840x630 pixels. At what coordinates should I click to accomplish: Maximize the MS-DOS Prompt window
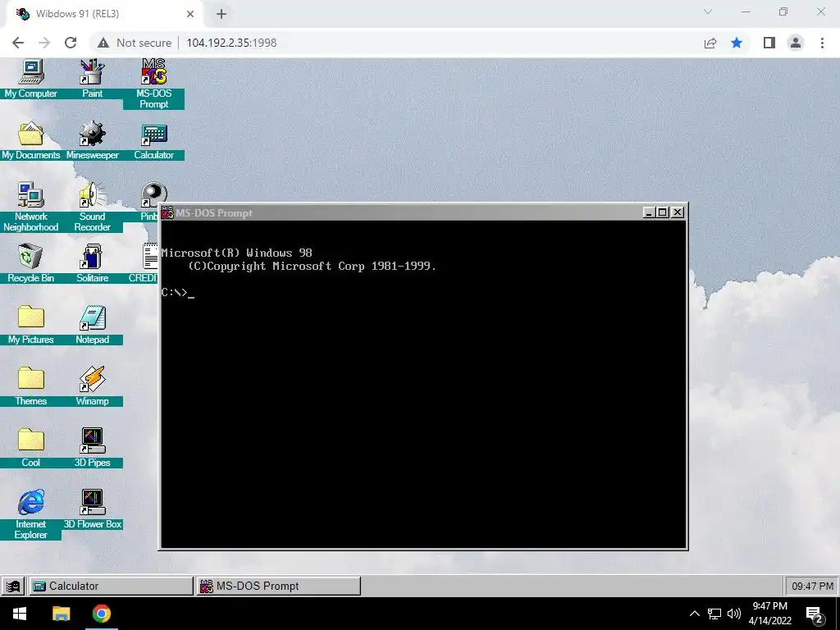click(663, 212)
